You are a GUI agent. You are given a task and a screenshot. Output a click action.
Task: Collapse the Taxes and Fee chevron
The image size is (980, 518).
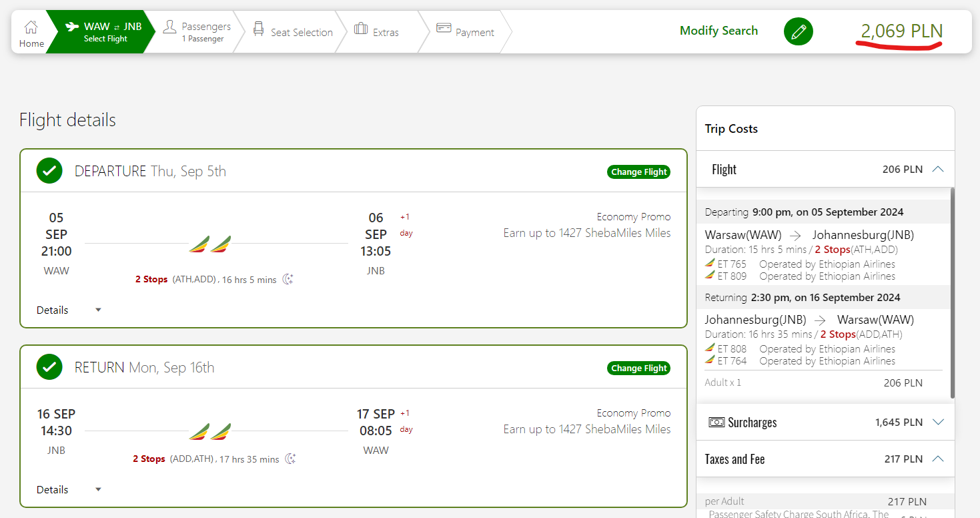click(938, 459)
